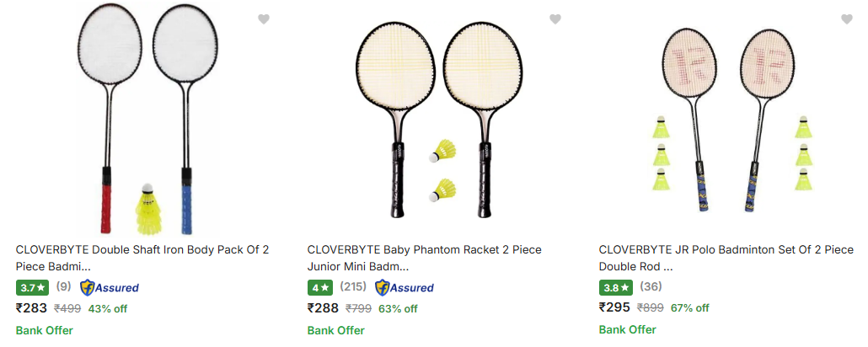Wishlist the Baby Phantom Racket with heart
The image size is (868, 347).
(555, 19)
